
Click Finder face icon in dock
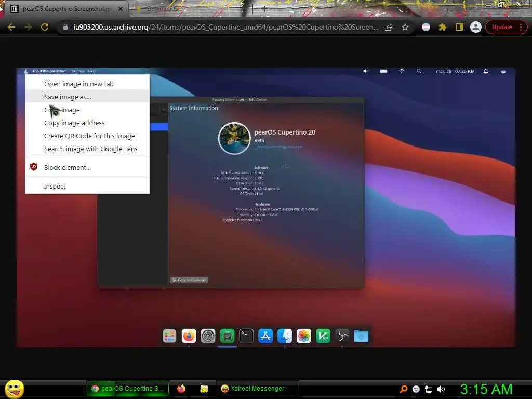coord(285,336)
